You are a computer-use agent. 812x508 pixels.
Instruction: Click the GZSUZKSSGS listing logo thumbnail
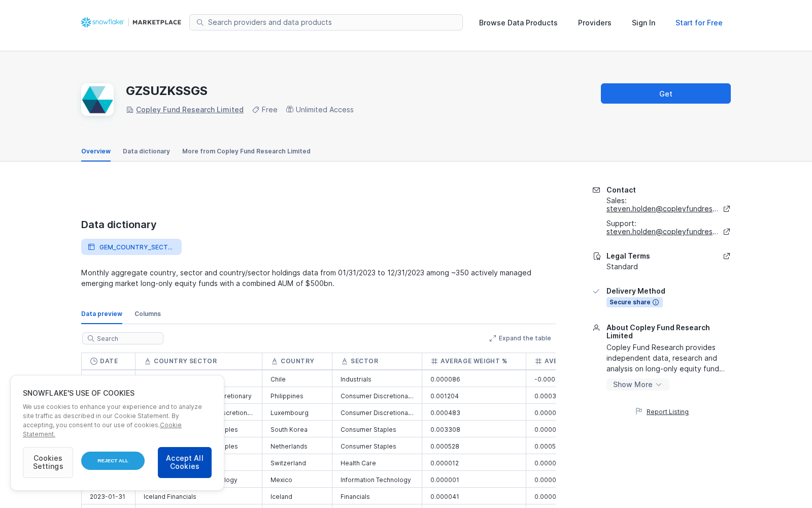(97, 100)
